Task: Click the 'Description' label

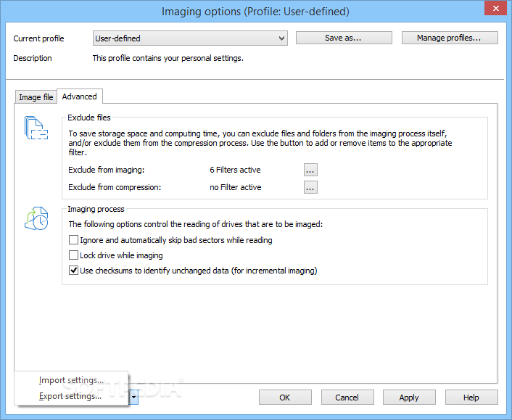Action: point(33,58)
